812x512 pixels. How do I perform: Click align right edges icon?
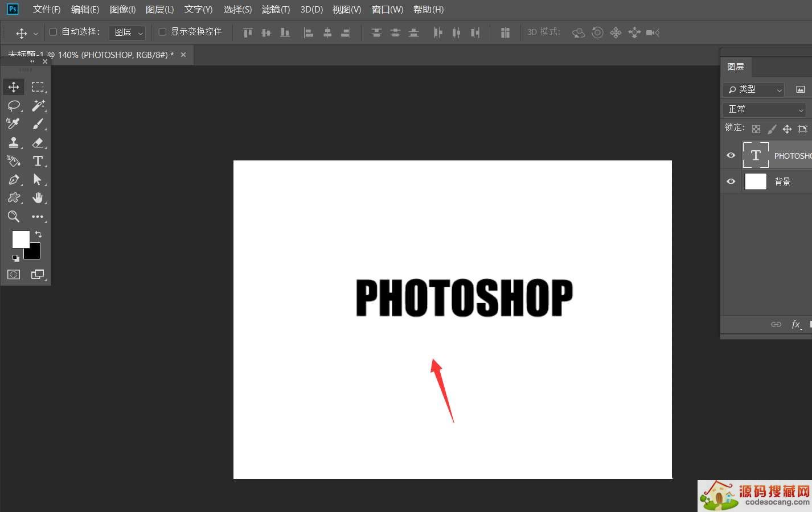click(346, 33)
